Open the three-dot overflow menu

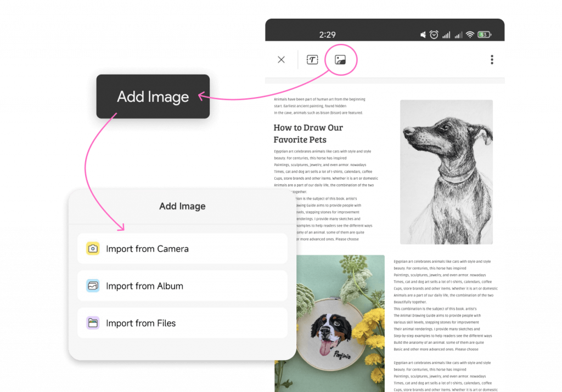coord(492,59)
